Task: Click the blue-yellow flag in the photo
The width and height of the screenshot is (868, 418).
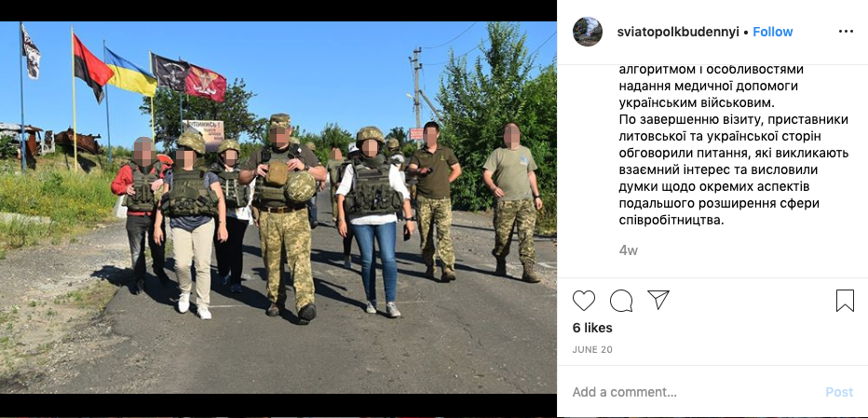Action: 130,72
